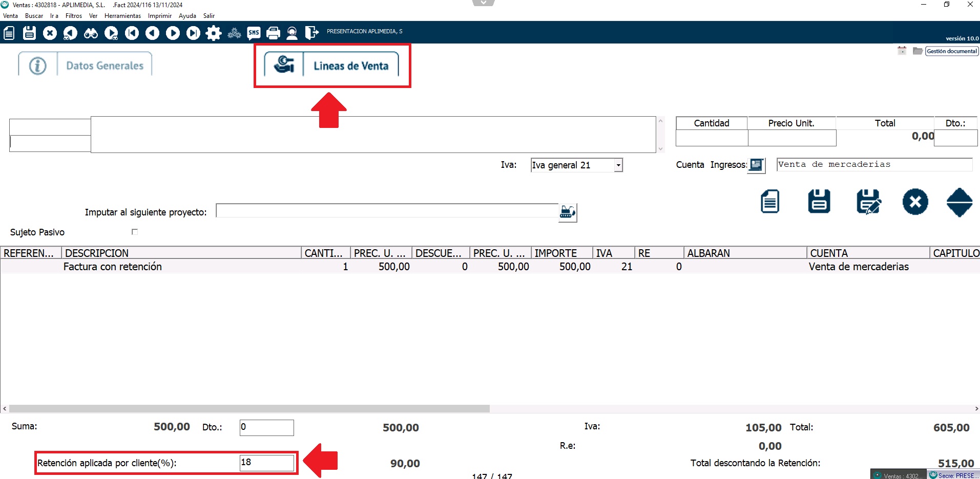Go to the first record using toolbar arrow
The width and height of the screenshot is (980, 479).
(132, 33)
